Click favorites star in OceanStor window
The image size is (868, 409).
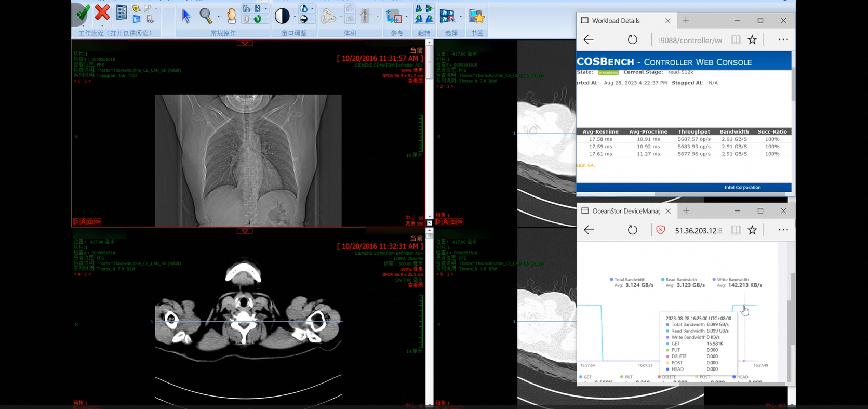tap(752, 230)
